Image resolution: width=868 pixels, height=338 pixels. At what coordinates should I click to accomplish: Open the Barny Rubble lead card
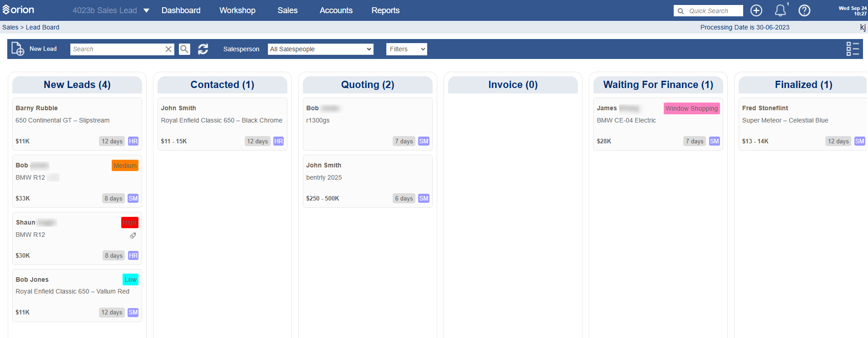(77, 124)
